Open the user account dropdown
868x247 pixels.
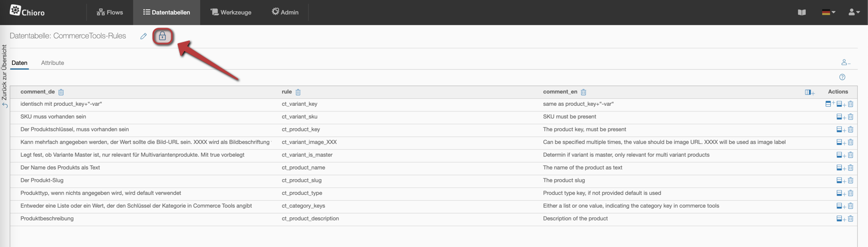pos(854,12)
